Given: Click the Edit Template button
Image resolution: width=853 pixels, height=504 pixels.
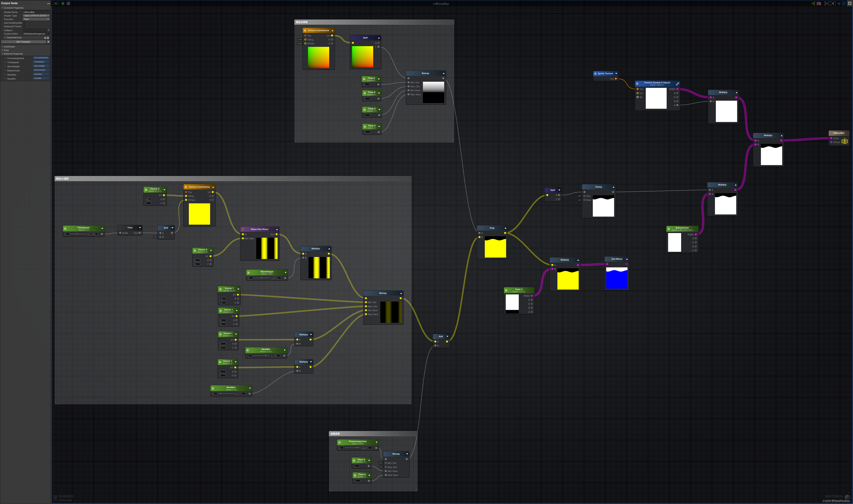Looking at the screenshot, I should [23, 42].
